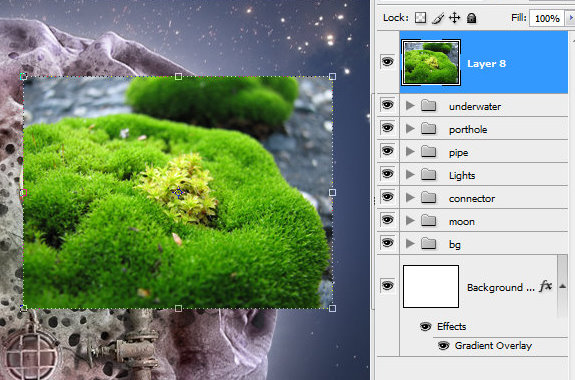Select the pipe layer name

coord(458,153)
